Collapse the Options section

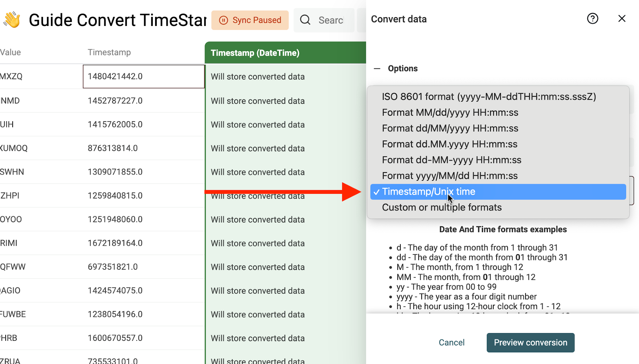377,68
